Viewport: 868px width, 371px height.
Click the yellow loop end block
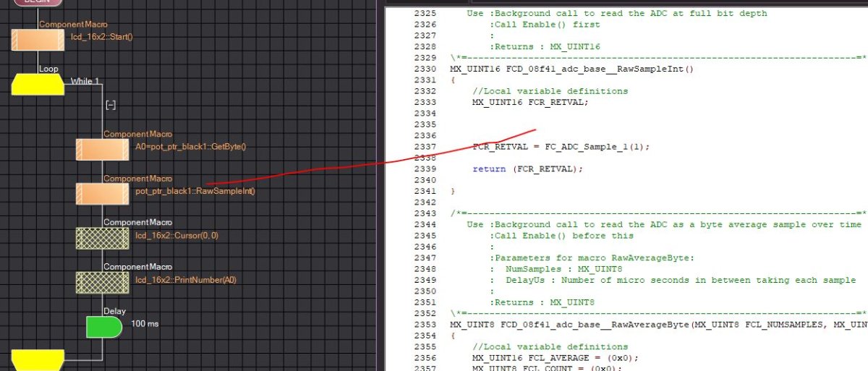click(x=38, y=360)
